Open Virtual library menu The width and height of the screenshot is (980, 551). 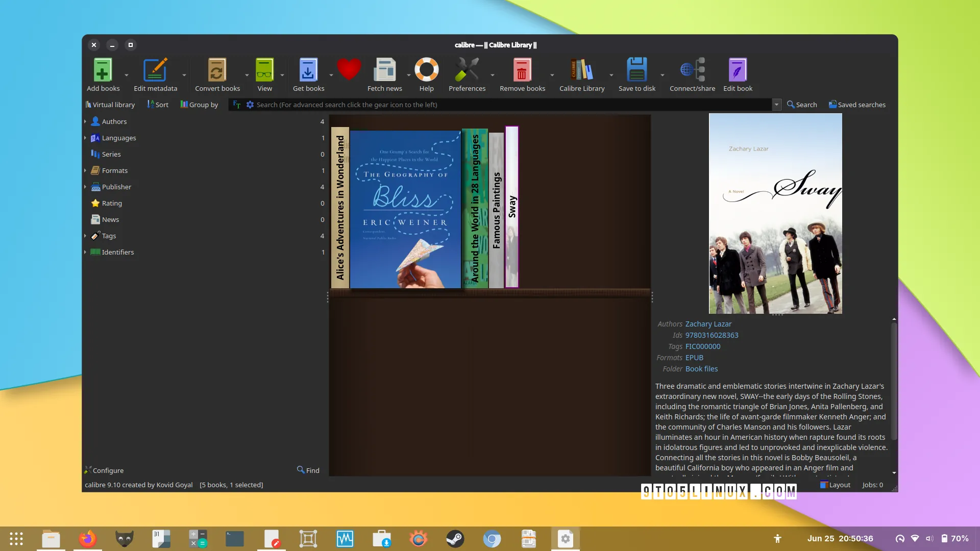[x=110, y=105]
